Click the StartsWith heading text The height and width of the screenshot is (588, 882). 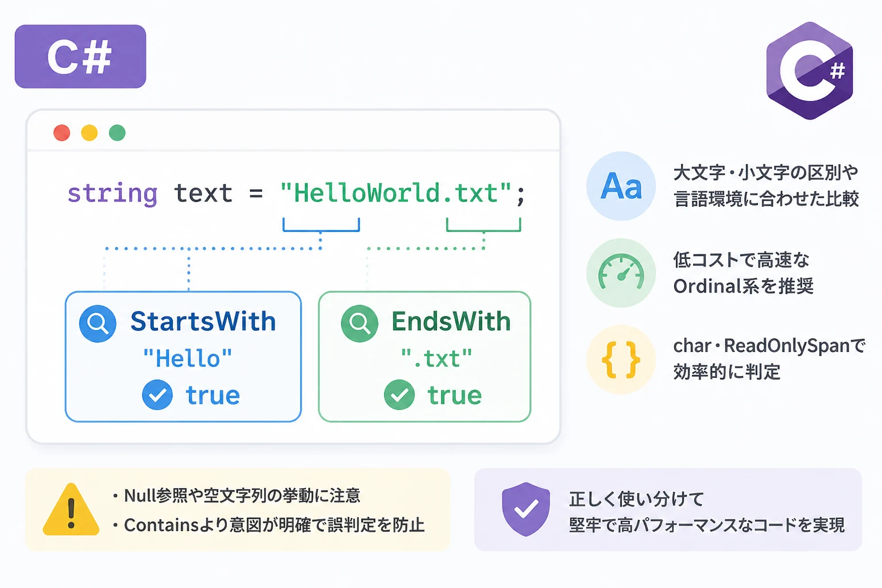click(x=203, y=322)
